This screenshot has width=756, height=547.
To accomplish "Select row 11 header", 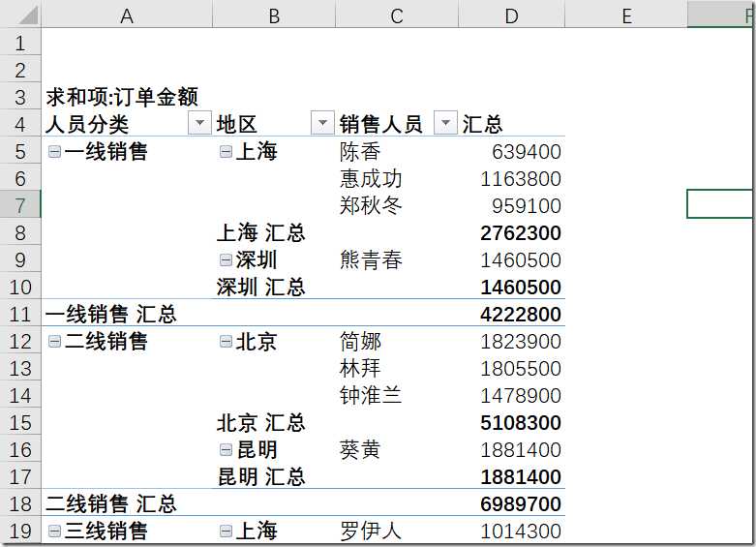I will (20, 314).
